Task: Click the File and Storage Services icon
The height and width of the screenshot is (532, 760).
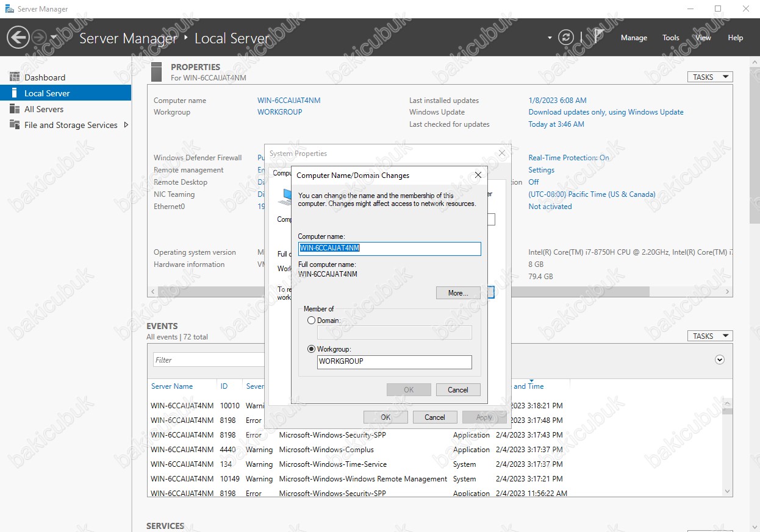Action: [15, 125]
